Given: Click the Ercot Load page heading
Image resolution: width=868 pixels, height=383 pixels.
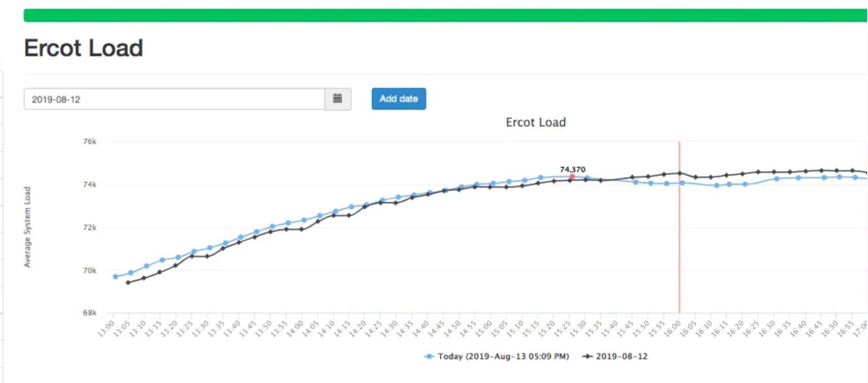Looking at the screenshot, I should [x=84, y=48].
